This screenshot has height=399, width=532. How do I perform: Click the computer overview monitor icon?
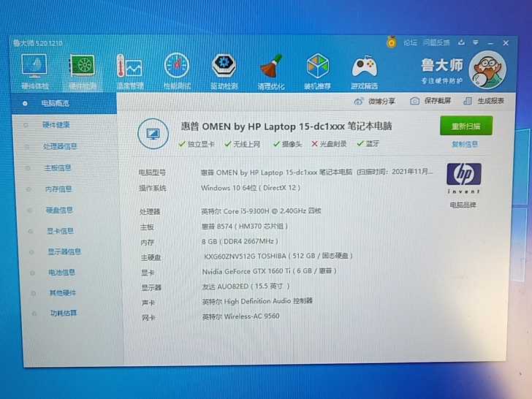pos(153,134)
